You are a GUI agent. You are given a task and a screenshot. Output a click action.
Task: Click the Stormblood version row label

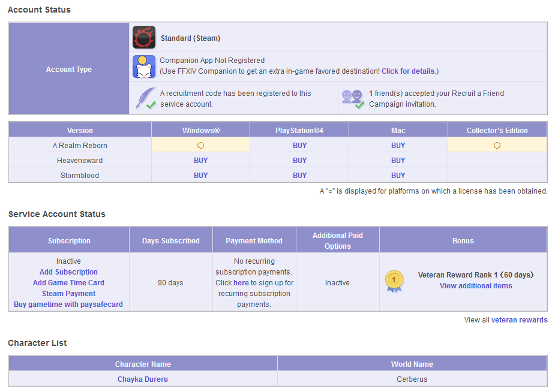(x=80, y=176)
